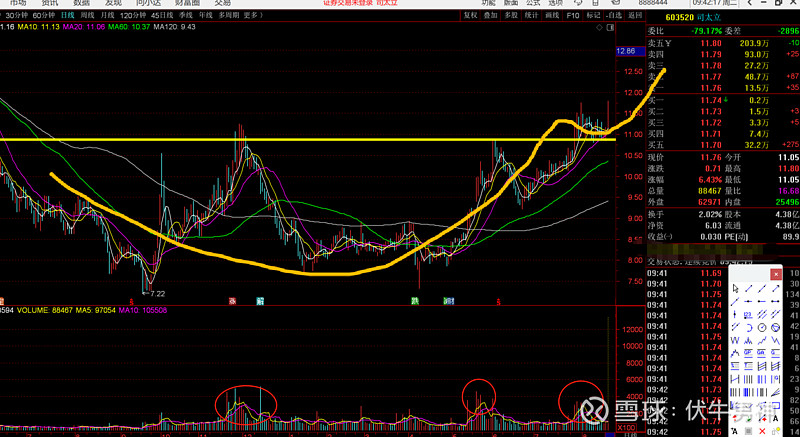Screen dimensions: 800x437
Task: Select the arrow pointer tool in drawing palette
Action: click(736, 289)
